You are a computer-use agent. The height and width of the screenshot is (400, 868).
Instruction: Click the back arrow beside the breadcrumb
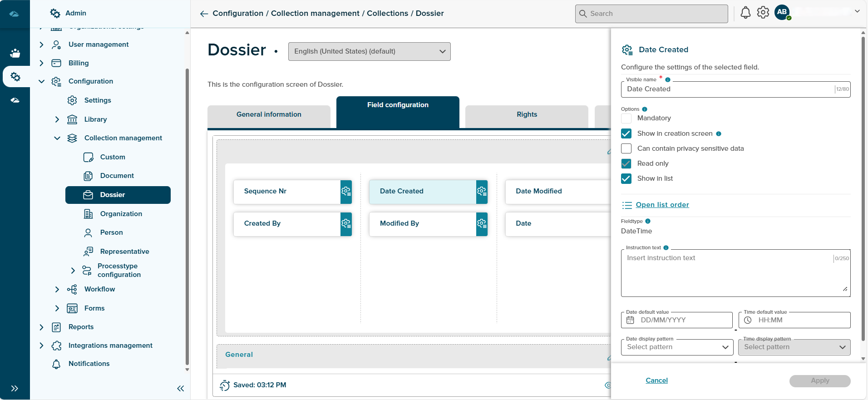point(204,14)
